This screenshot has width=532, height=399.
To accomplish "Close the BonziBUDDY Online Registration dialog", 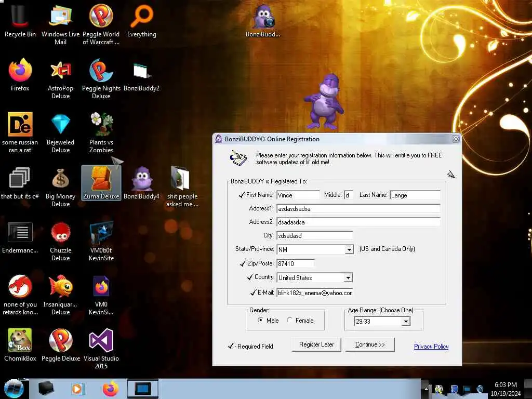I will (456, 139).
